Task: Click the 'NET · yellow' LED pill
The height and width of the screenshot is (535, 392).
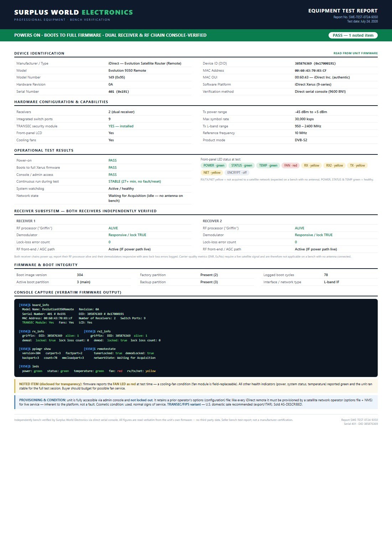Action: (x=212, y=173)
